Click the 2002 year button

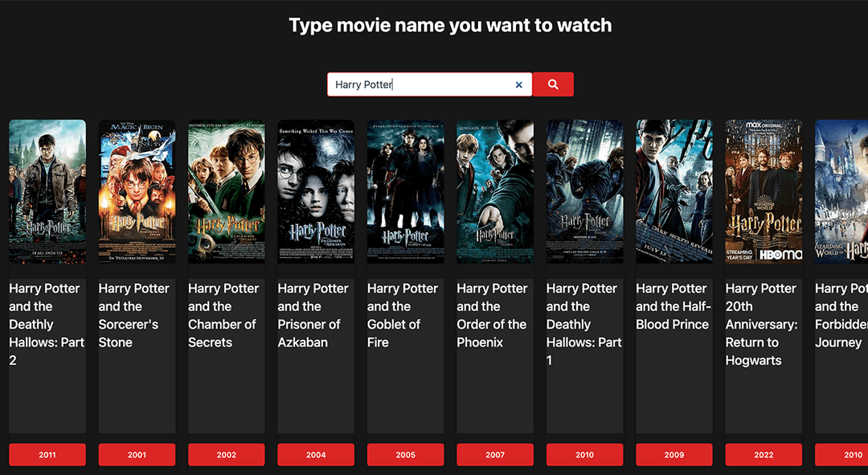227,455
